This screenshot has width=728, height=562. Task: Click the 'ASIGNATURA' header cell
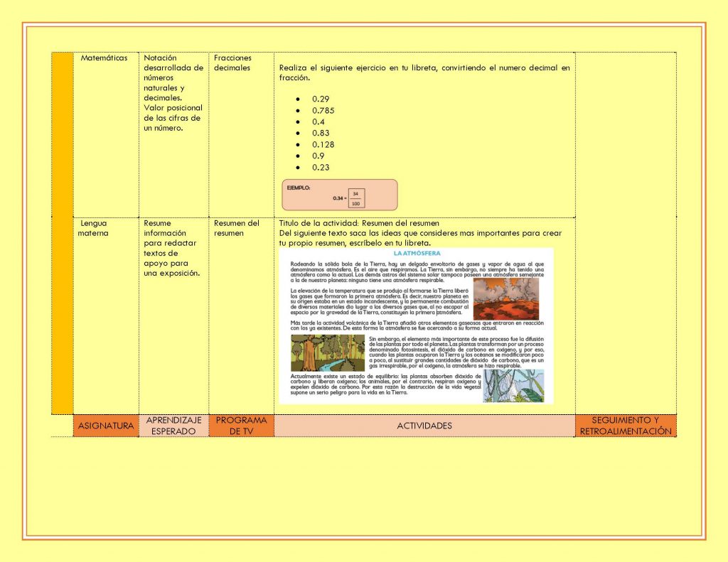point(106,426)
